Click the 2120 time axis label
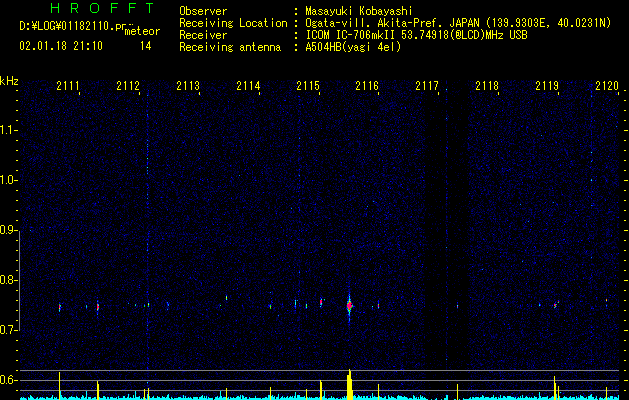The height and width of the screenshot is (400, 629). [607, 86]
